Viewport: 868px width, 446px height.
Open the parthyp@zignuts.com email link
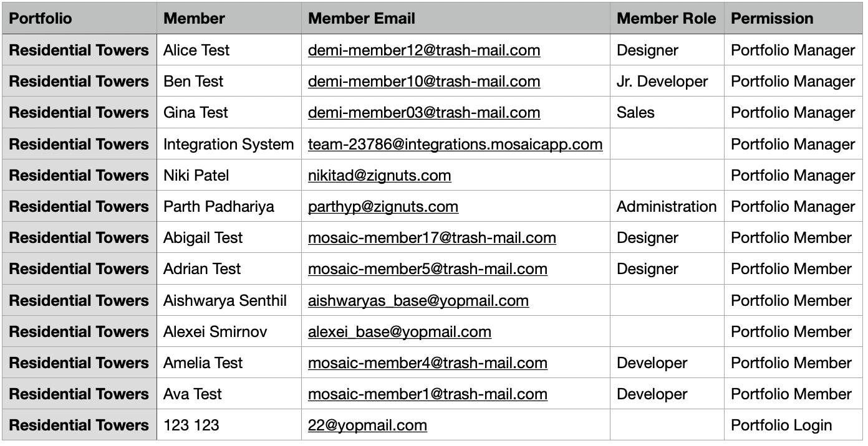383,207
